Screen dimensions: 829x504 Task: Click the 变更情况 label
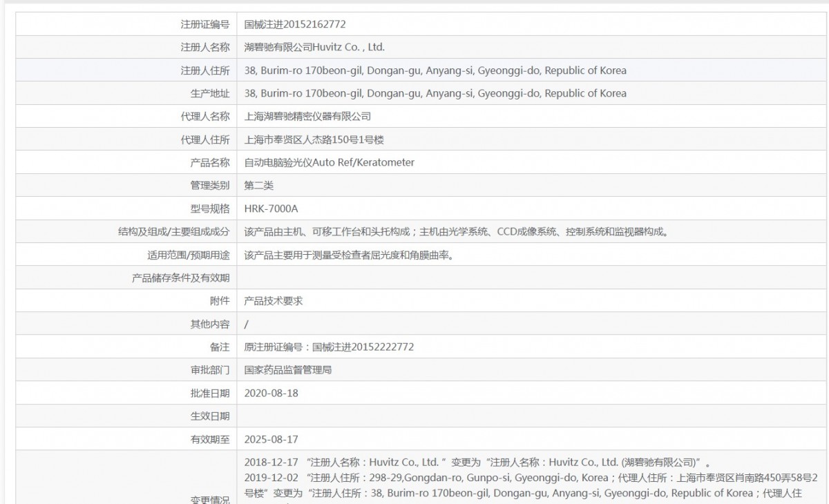coord(210,499)
